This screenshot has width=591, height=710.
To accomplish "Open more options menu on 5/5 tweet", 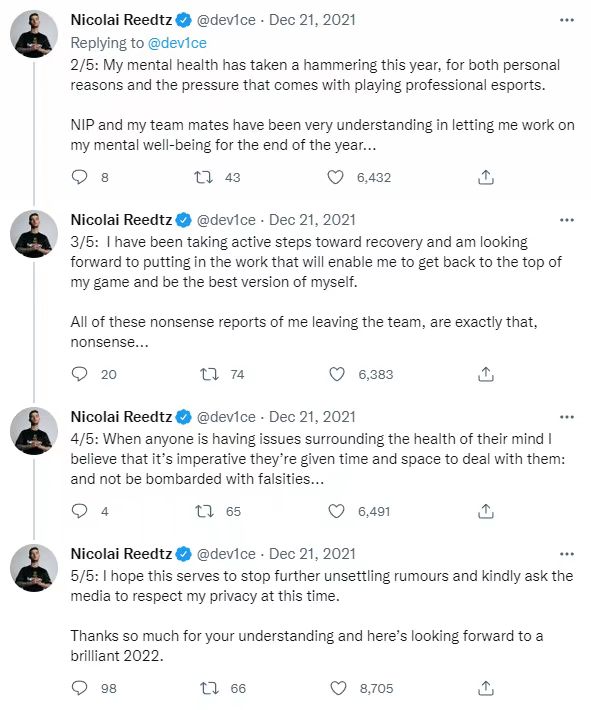I will coord(567,554).
